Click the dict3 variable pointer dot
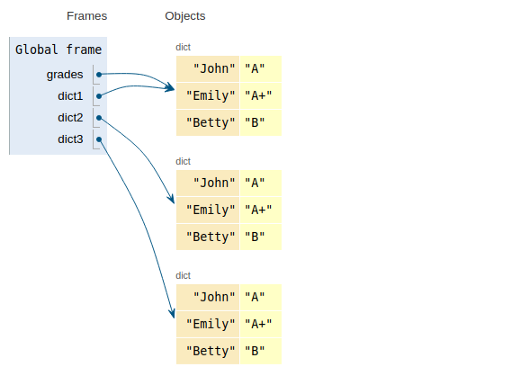 click(99, 139)
